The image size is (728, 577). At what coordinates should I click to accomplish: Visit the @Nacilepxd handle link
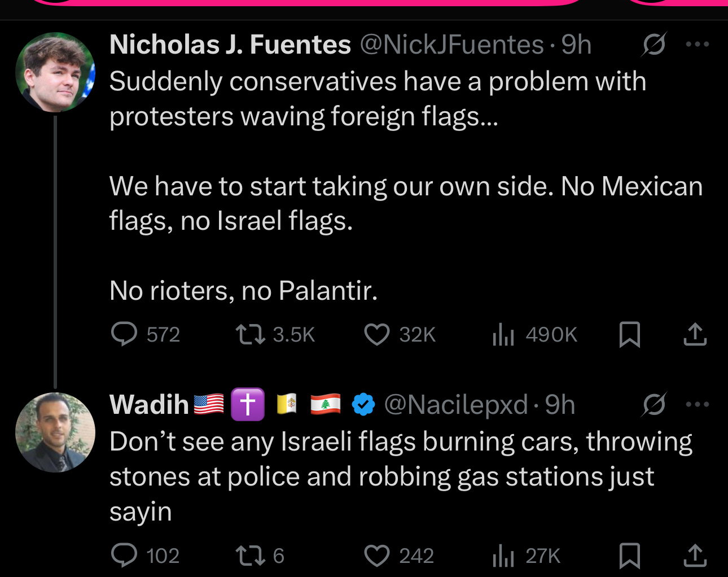[455, 405]
